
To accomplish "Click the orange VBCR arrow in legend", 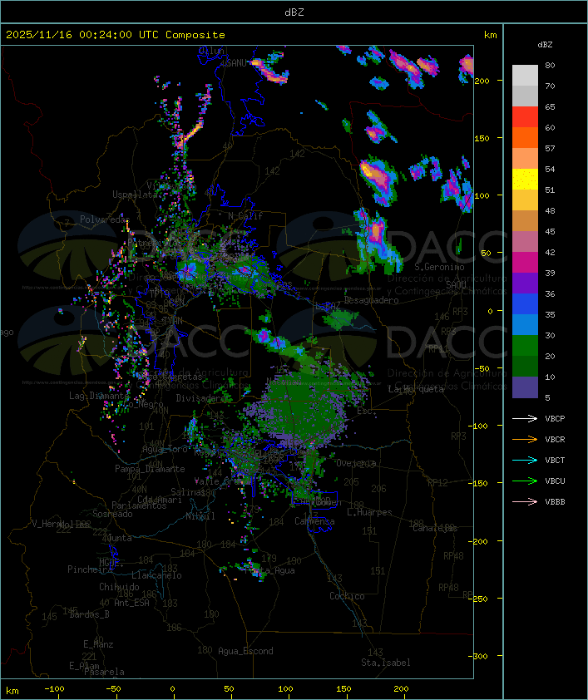I will 525,439.
